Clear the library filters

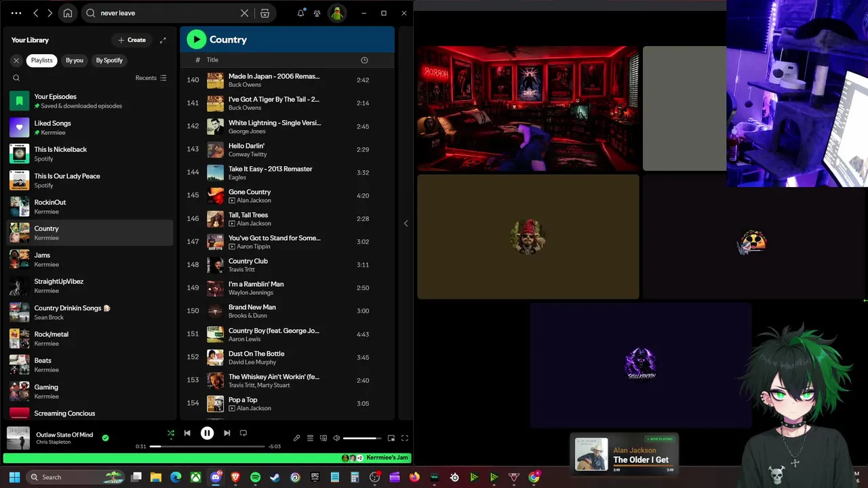16,60
